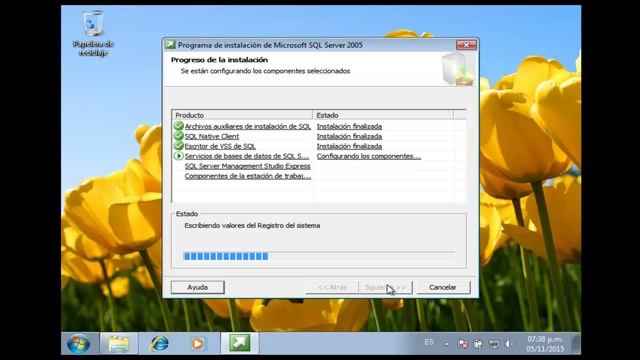Click the network tray icon

tap(494, 344)
